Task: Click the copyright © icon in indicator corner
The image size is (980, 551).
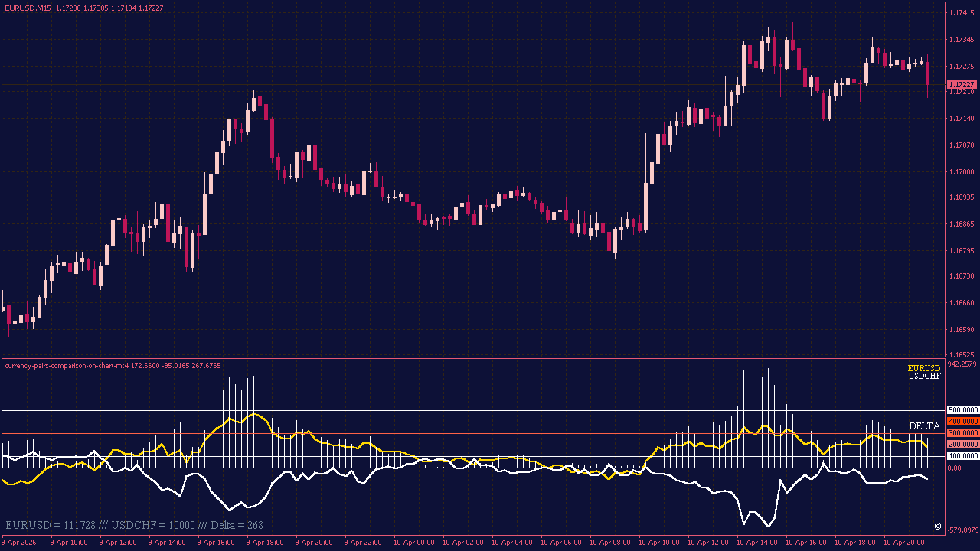Action: [937, 525]
